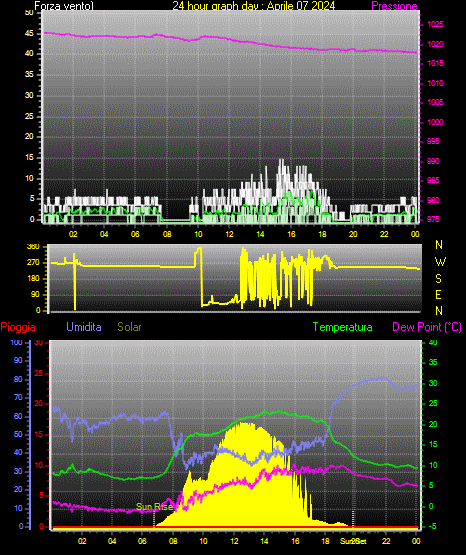Click the Dew Point (°C) legend label

[x=427, y=327]
